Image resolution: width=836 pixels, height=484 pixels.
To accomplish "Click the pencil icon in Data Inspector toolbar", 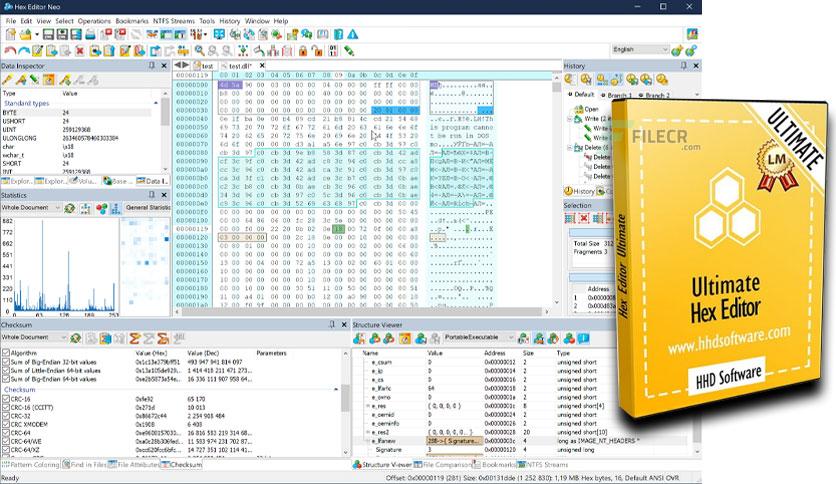I will pos(7,80).
